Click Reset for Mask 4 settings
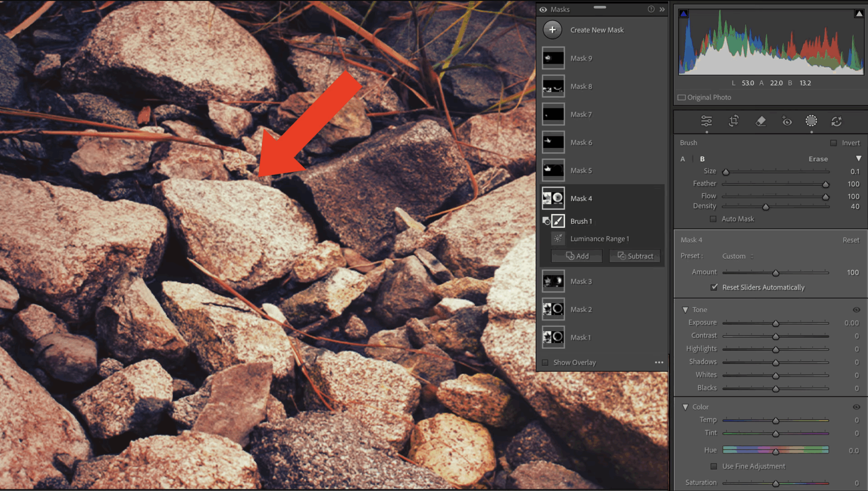The height and width of the screenshot is (491, 868). 851,240
